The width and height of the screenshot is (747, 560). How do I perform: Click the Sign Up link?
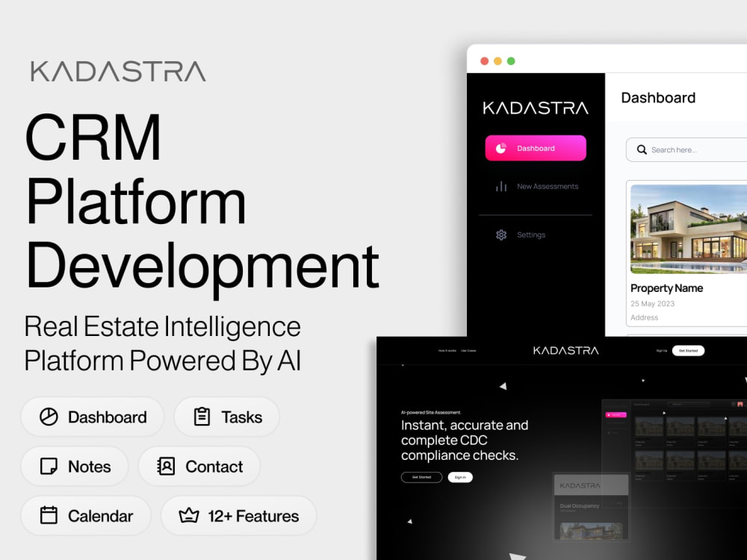[x=660, y=350]
